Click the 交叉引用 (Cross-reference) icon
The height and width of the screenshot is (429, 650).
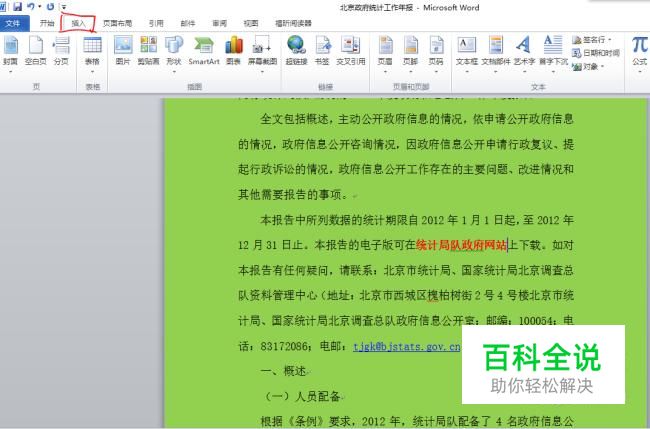click(351, 45)
